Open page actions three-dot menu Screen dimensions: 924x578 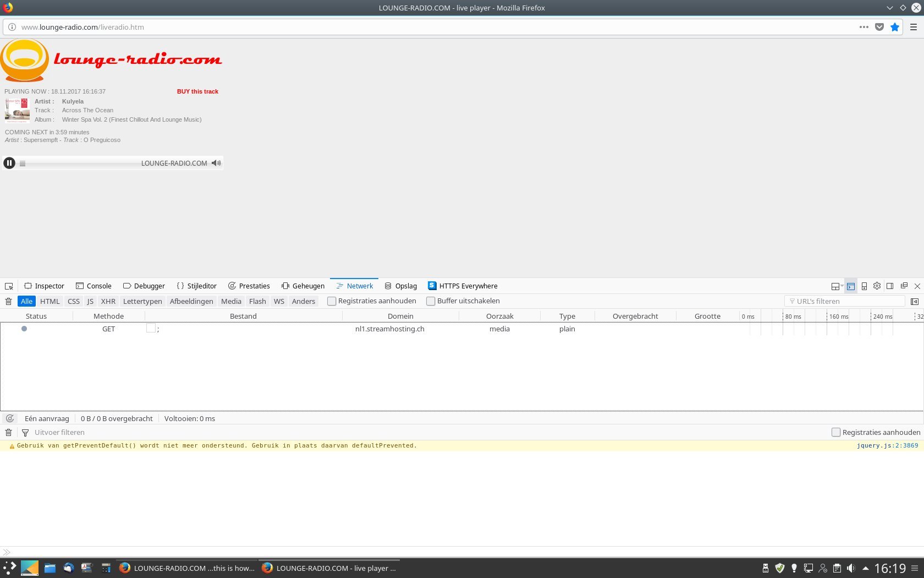[x=864, y=27]
